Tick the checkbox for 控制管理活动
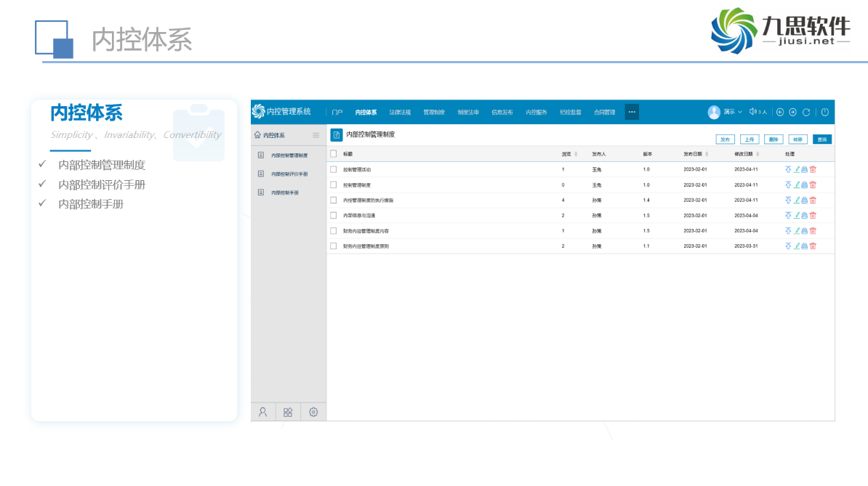This screenshot has height=486, width=868. coord(334,169)
